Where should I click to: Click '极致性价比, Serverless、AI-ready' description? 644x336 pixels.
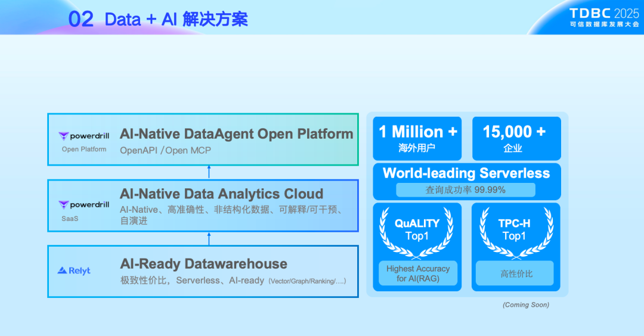click(x=192, y=280)
